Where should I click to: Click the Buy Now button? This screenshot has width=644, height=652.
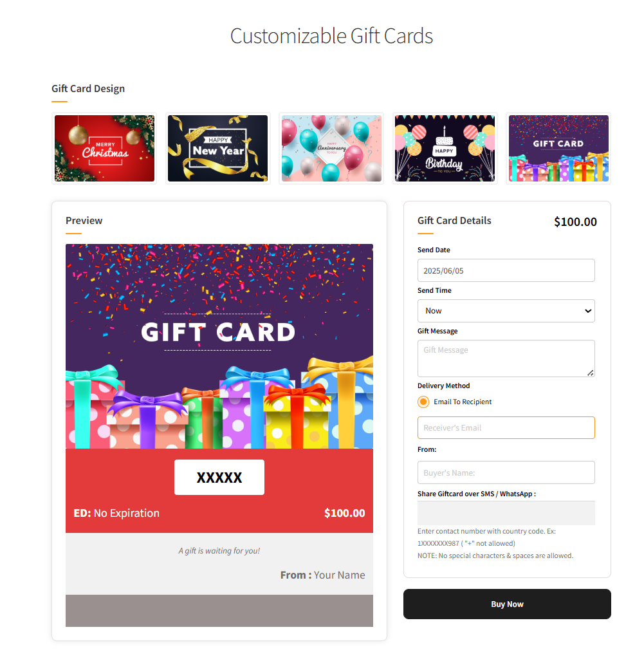tap(507, 604)
